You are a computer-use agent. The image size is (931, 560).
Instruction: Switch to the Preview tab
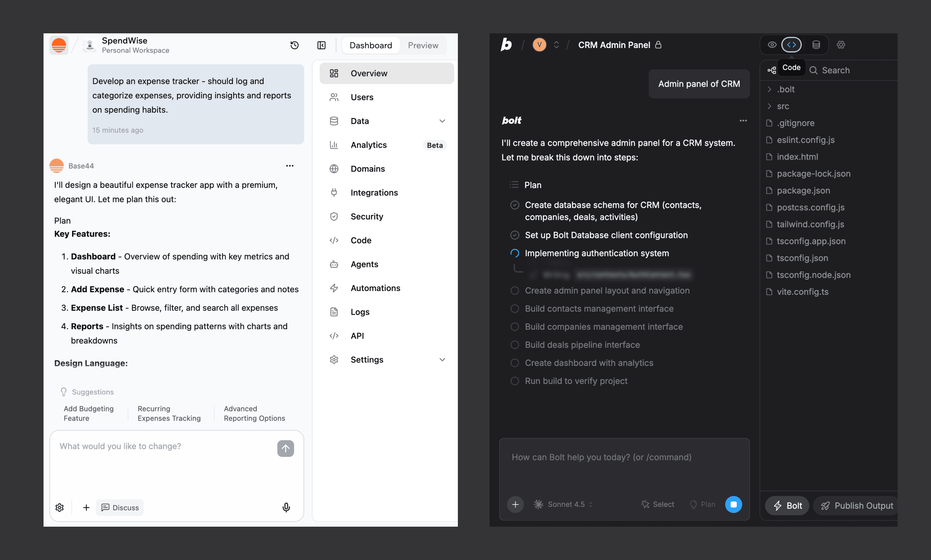pos(423,45)
